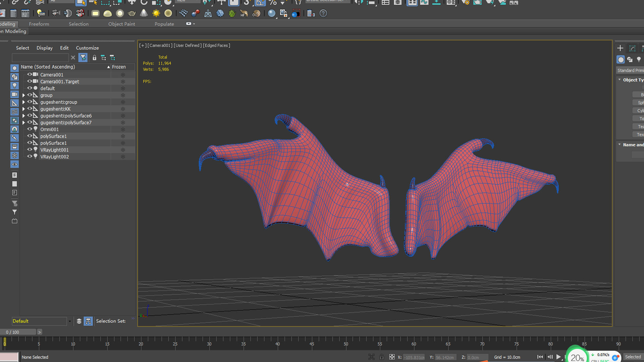Click the [User Defined] viewport label
Viewport: 644px width, 362px height.
coord(188,46)
